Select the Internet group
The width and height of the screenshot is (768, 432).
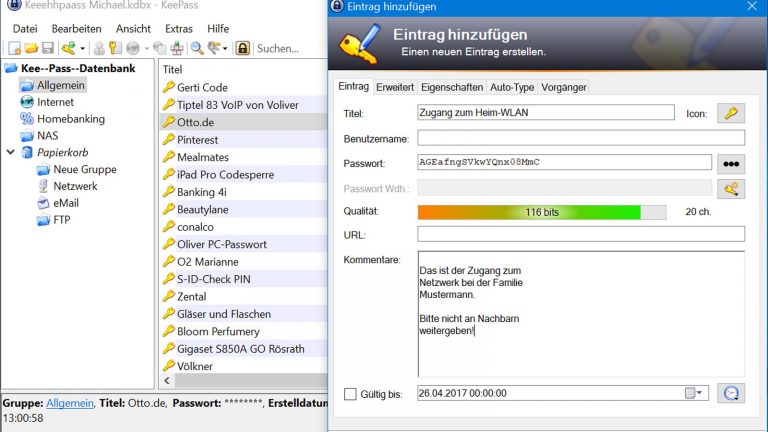55,102
